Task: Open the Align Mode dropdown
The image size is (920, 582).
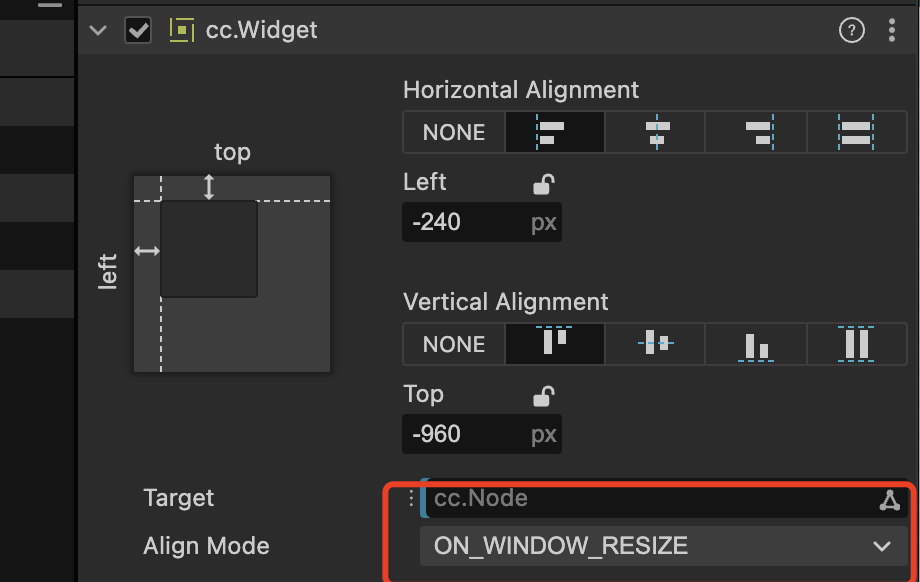Action: [663, 546]
